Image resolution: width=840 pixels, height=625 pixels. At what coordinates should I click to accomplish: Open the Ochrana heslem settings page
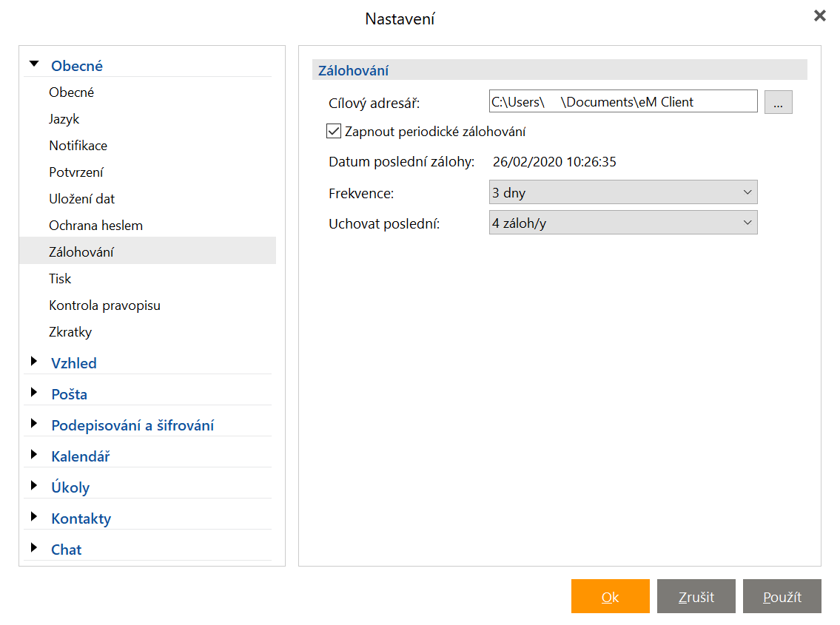click(x=96, y=226)
